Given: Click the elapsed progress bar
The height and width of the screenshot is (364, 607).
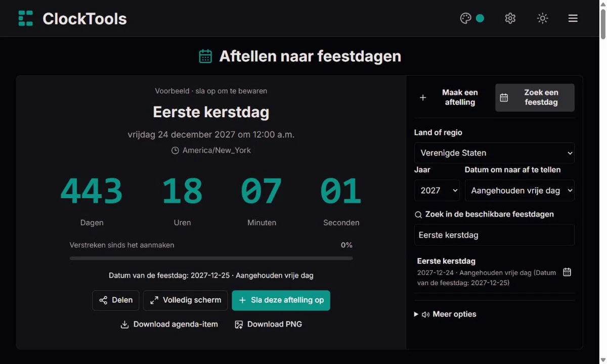Looking at the screenshot, I should 211,258.
